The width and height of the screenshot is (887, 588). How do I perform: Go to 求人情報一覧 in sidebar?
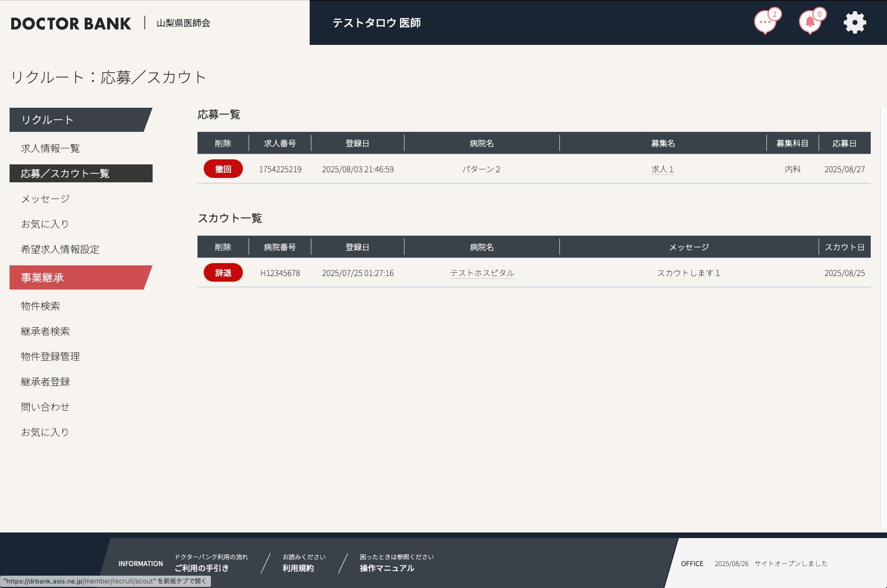click(x=50, y=148)
